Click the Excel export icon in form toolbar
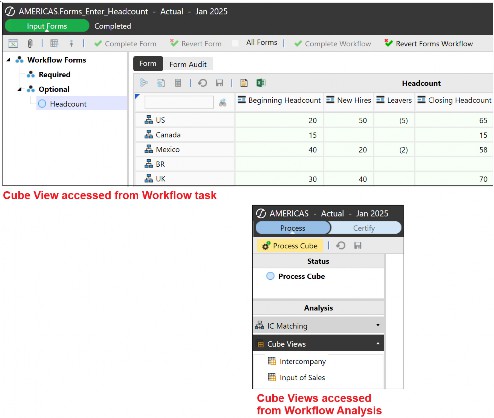The width and height of the screenshot is (494, 418). [x=260, y=83]
